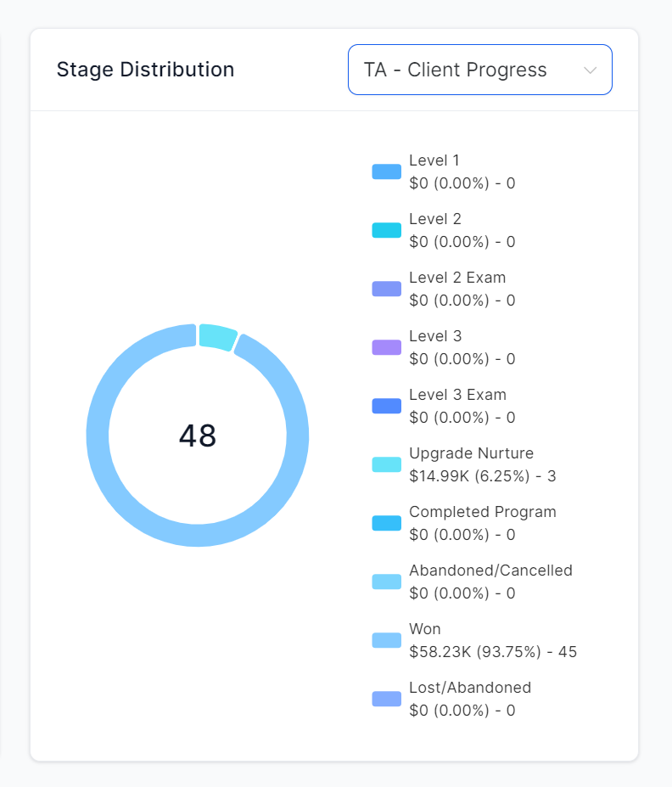Screen dimensions: 672x787
Task: Click the Level 3 purple legend swatch
Action: coord(386,347)
